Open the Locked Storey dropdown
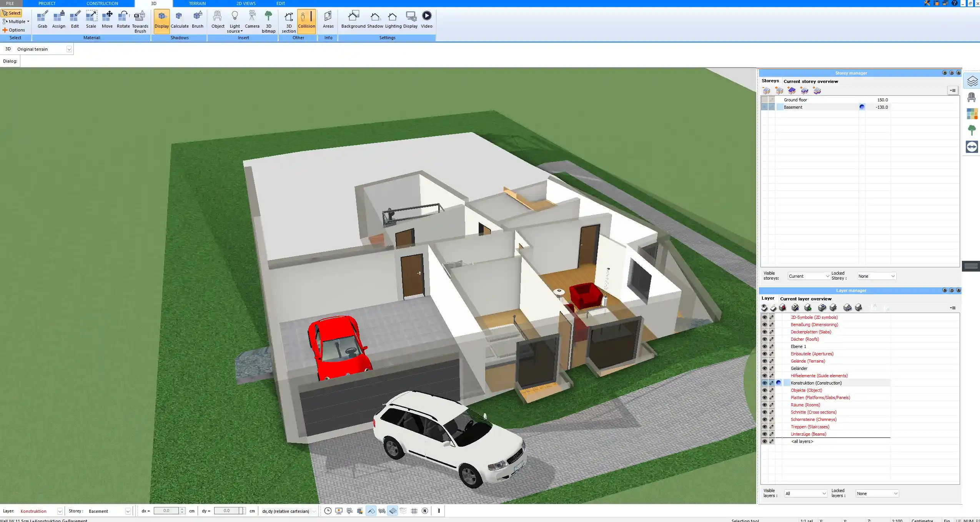 [x=877, y=276]
